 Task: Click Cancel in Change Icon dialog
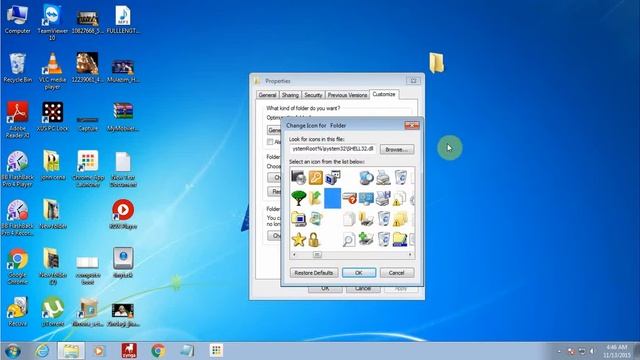(x=396, y=273)
